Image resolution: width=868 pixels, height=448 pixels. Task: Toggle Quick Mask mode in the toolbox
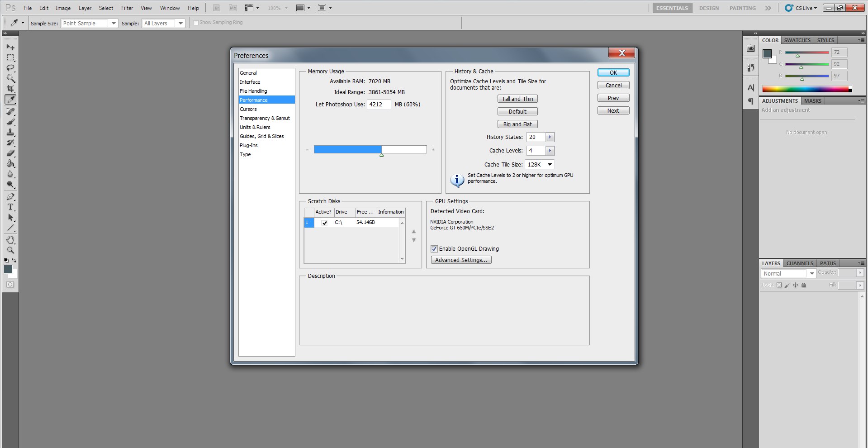point(10,285)
